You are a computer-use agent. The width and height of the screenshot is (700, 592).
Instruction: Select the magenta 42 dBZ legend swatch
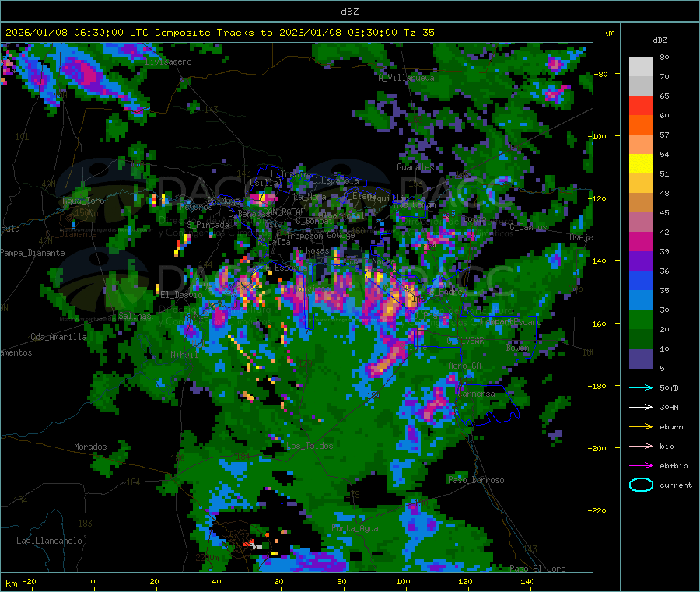coord(641,241)
